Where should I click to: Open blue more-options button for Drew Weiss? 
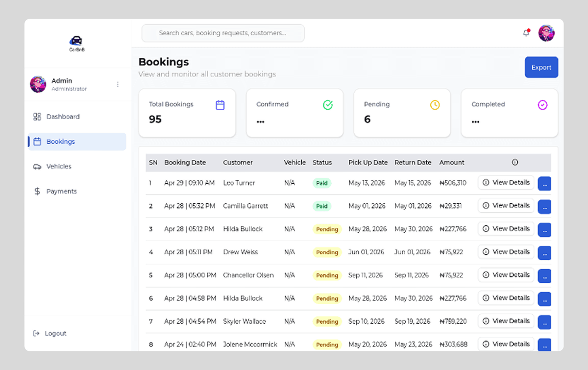[x=544, y=253]
